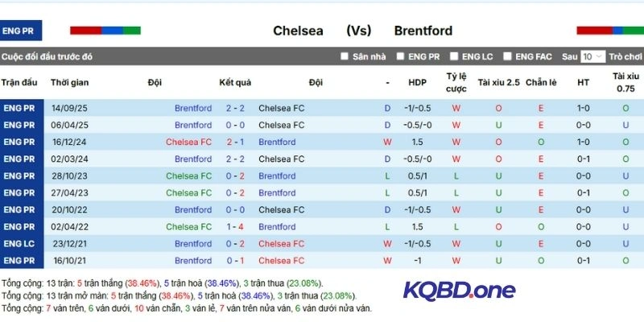Click the Thời gian column header

tap(70, 82)
